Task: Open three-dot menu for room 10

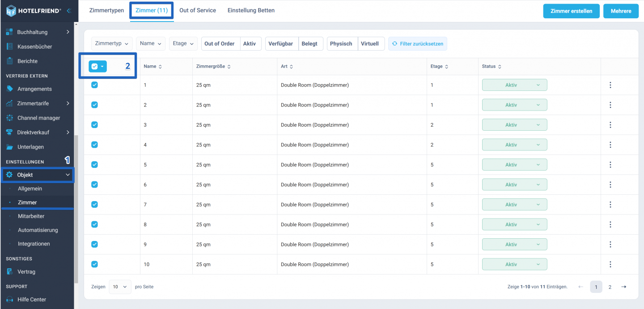Action: [x=610, y=264]
